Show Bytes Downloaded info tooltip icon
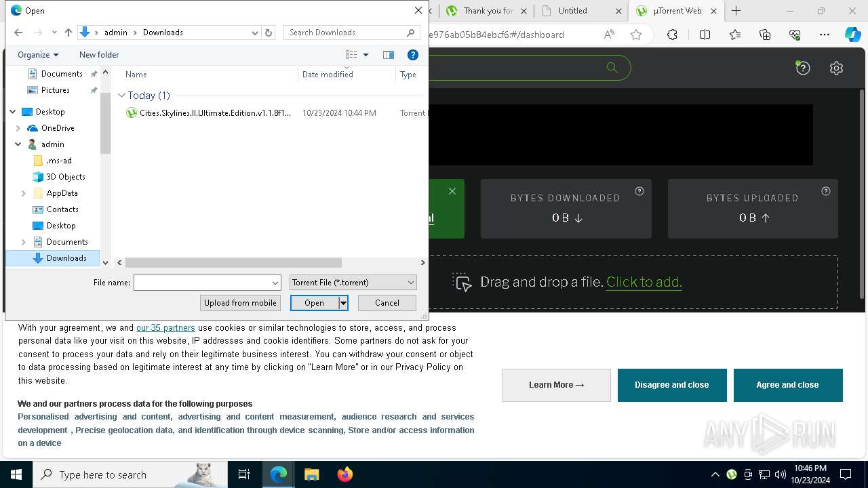The image size is (868, 488). pyautogui.click(x=639, y=191)
